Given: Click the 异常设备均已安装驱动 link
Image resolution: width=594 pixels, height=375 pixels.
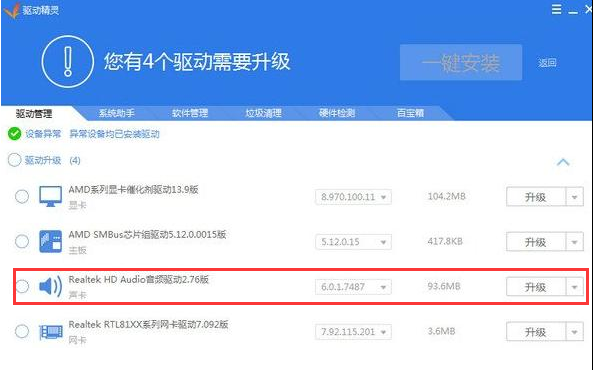Looking at the screenshot, I should click(114, 134).
